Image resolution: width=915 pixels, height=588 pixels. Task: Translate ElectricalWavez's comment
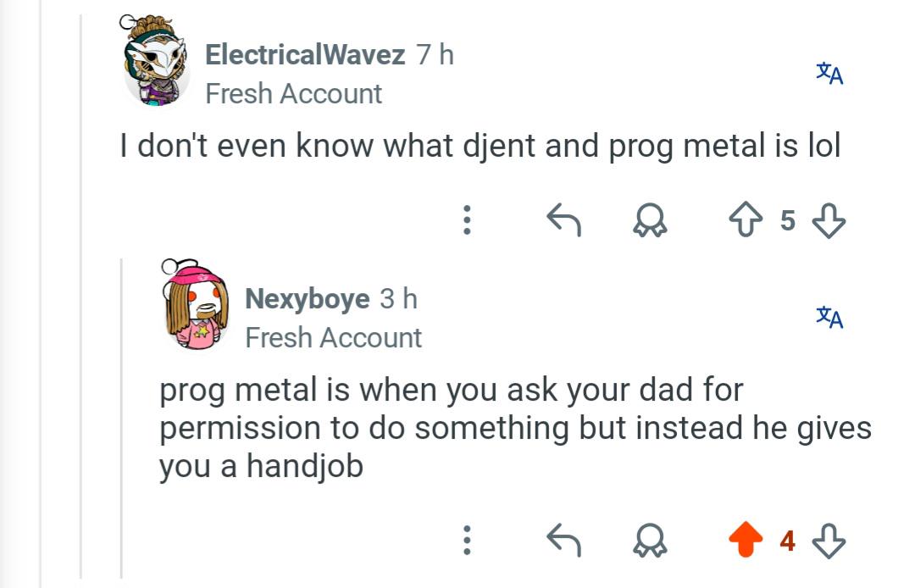[x=831, y=75]
